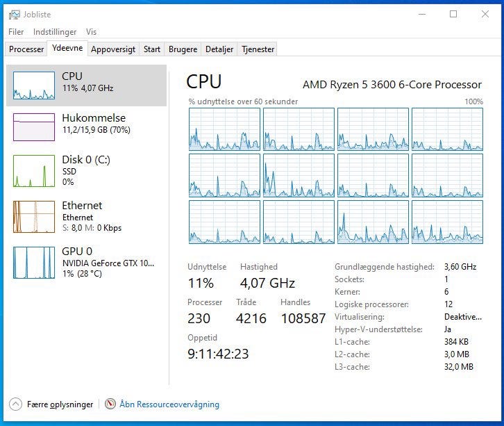
Task: Click the first logical processor usage graph
Action: pyautogui.click(x=224, y=129)
